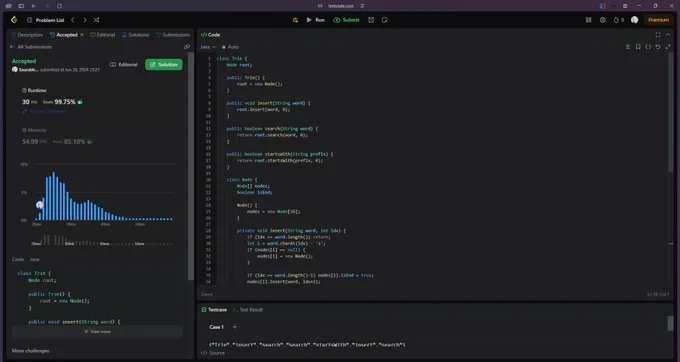This screenshot has width=680, height=362.
Task: Open the user profile avatar
Action: pos(634,20)
